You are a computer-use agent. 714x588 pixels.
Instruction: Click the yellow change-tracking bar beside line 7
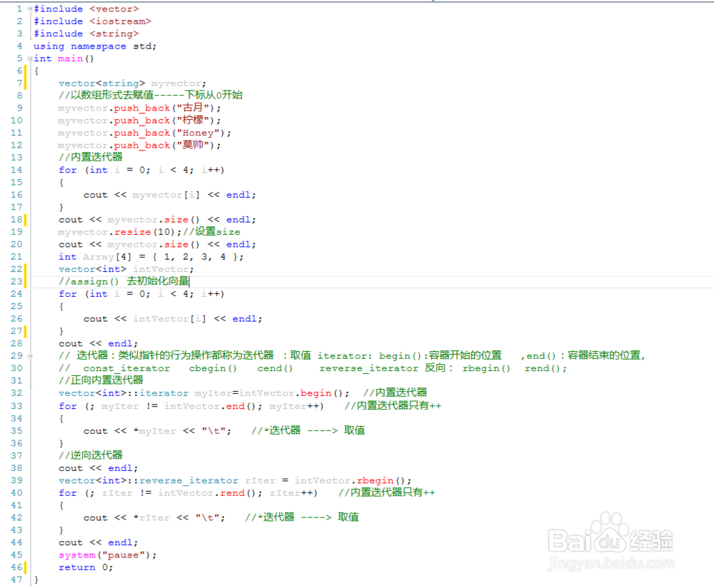(x=26, y=83)
